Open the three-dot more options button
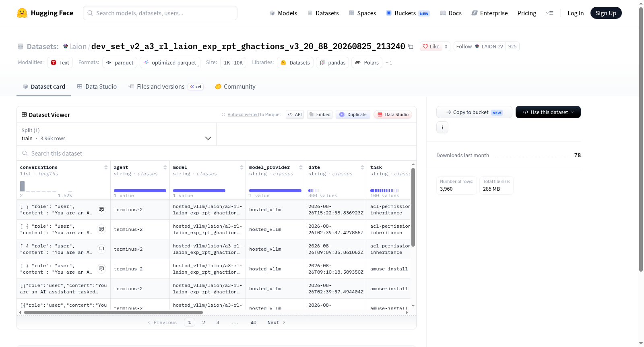The width and height of the screenshot is (644, 347). point(442,127)
